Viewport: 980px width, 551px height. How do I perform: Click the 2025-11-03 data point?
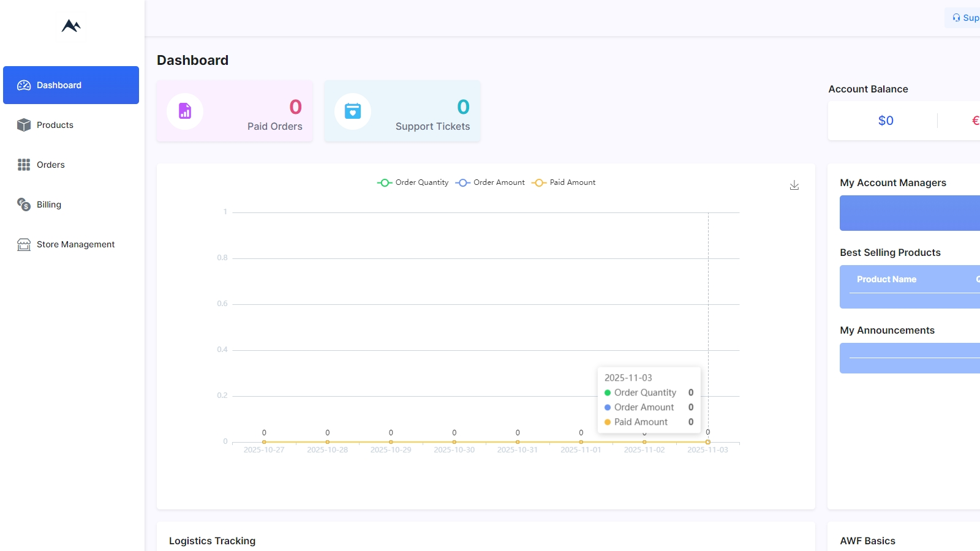[708, 441]
